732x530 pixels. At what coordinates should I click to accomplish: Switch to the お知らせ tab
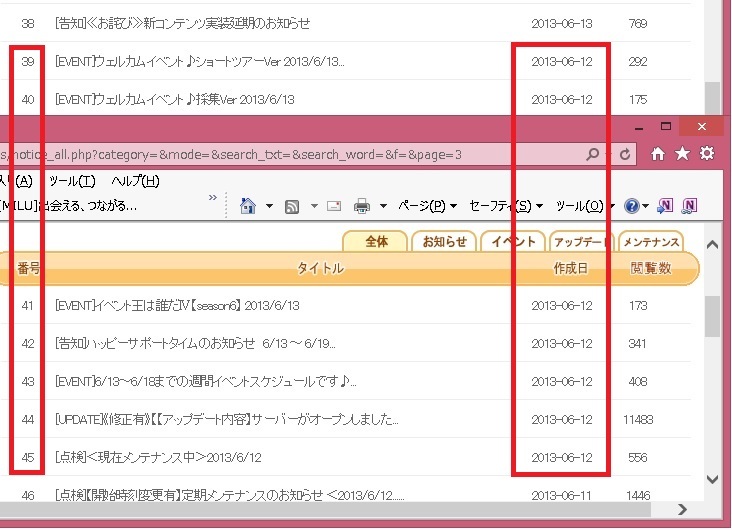click(444, 242)
